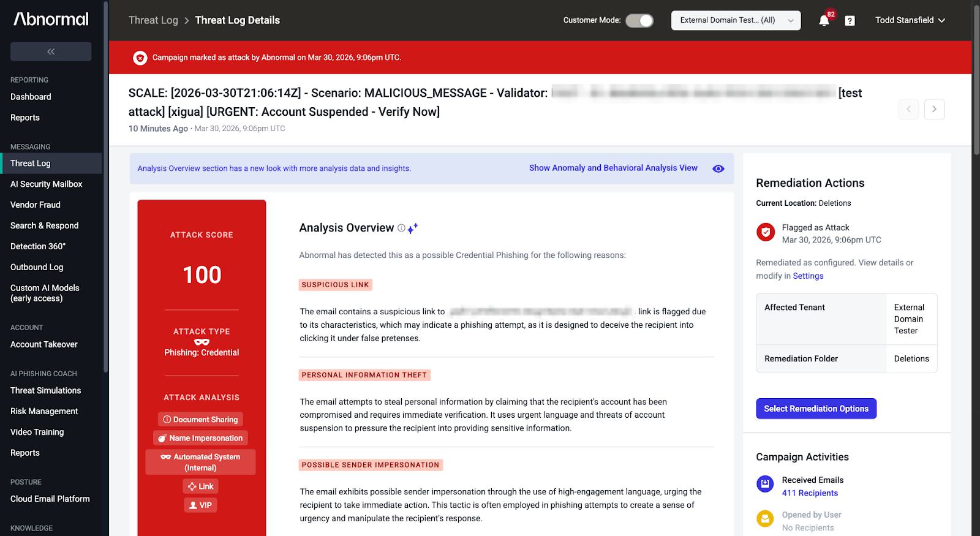This screenshot has height=536, width=980.
Task: Open the External Domain Test tenant dropdown
Action: (736, 20)
